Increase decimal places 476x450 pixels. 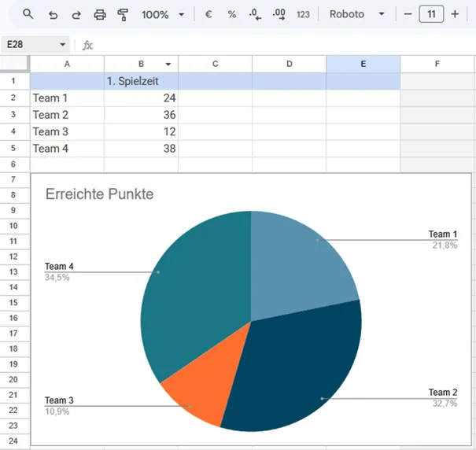coord(279,14)
